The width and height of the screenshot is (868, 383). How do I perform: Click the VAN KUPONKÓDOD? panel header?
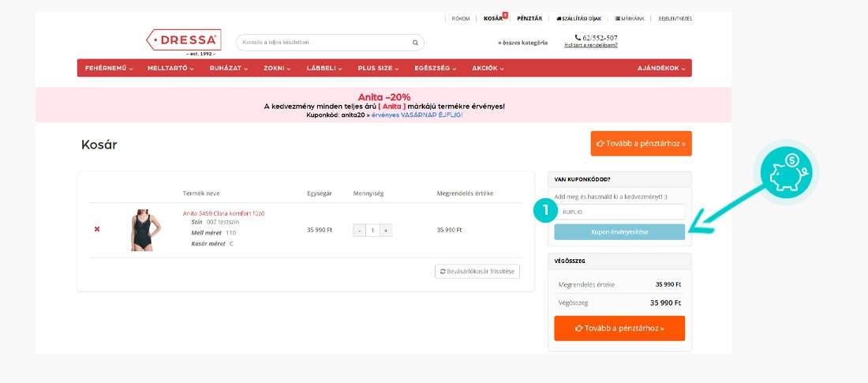point(619,179)
